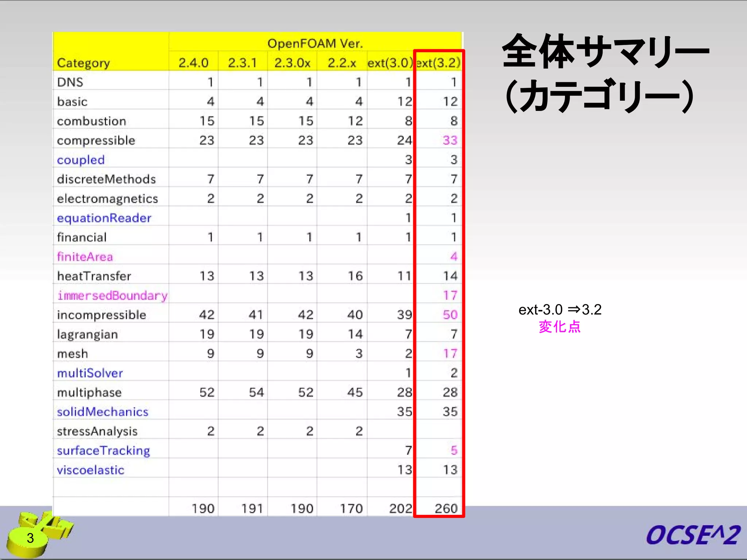The width and height of the screenshot is (747, 560).
Task: Click the 全体サマリー slide title
Action: click(x=605, y=52)
